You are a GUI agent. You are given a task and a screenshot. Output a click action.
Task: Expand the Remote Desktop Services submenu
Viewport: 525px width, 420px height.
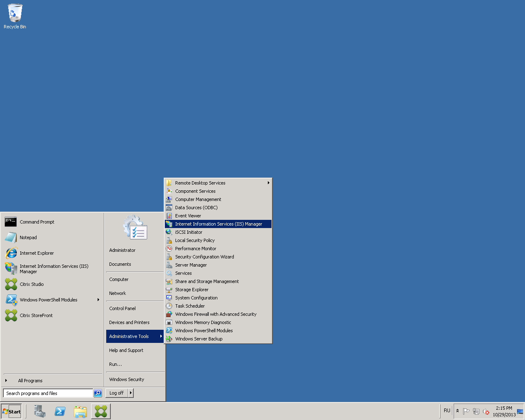point(218,183)
